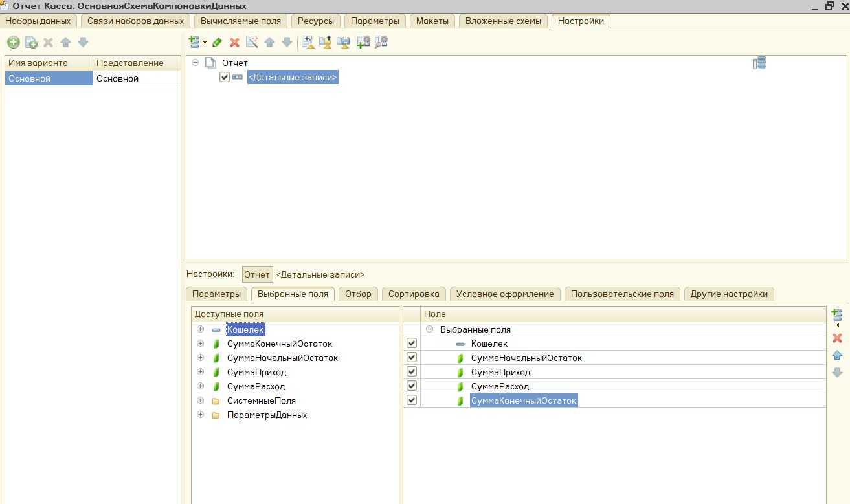Click the data icon at top-right of structure
Viewport: 850px width, 504px height.
coord(759,63)
